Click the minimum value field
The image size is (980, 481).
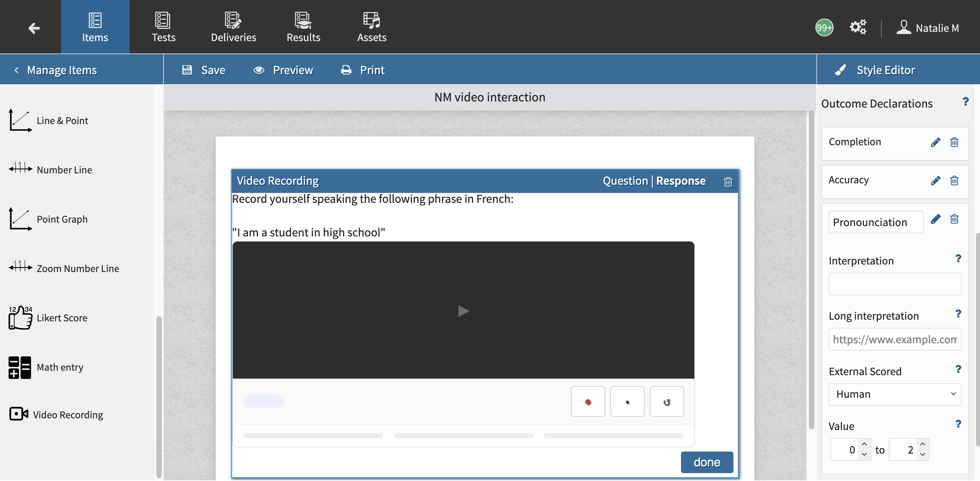tap(845, 449)
